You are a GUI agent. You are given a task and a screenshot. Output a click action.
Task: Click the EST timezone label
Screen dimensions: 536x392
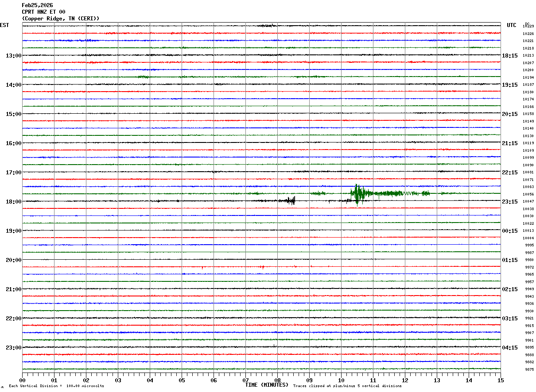(x=4, y=25)
